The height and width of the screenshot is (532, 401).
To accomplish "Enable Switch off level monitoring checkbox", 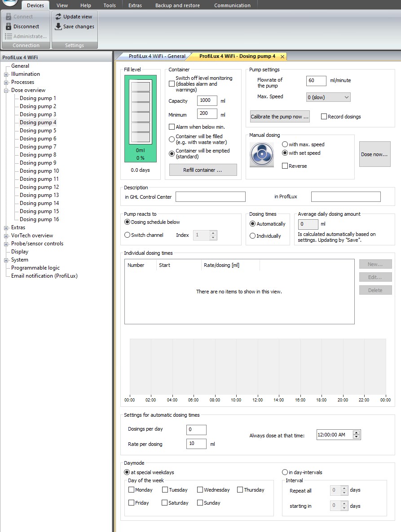I will [172, 84].
